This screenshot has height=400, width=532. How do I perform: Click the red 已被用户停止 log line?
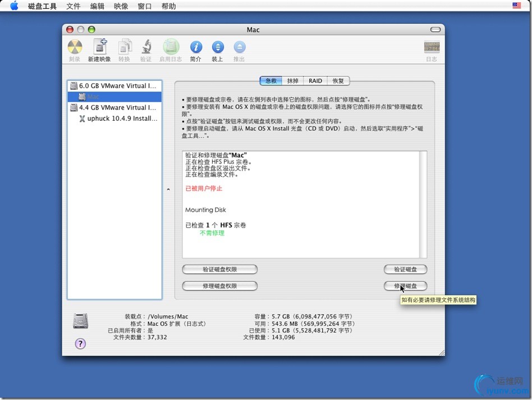click(x=204, y=188)
